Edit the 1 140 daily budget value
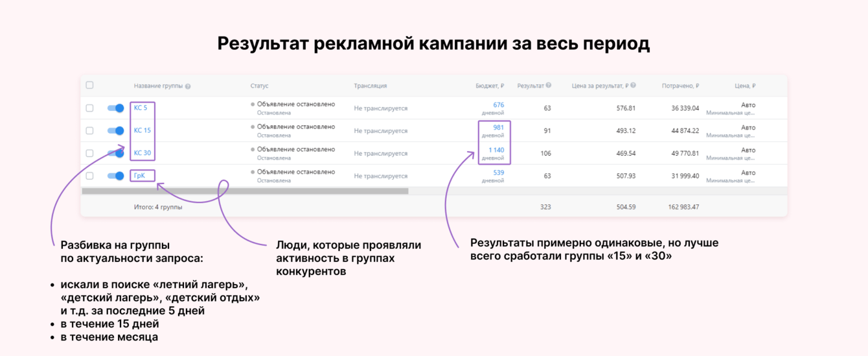 click(496, 150)
